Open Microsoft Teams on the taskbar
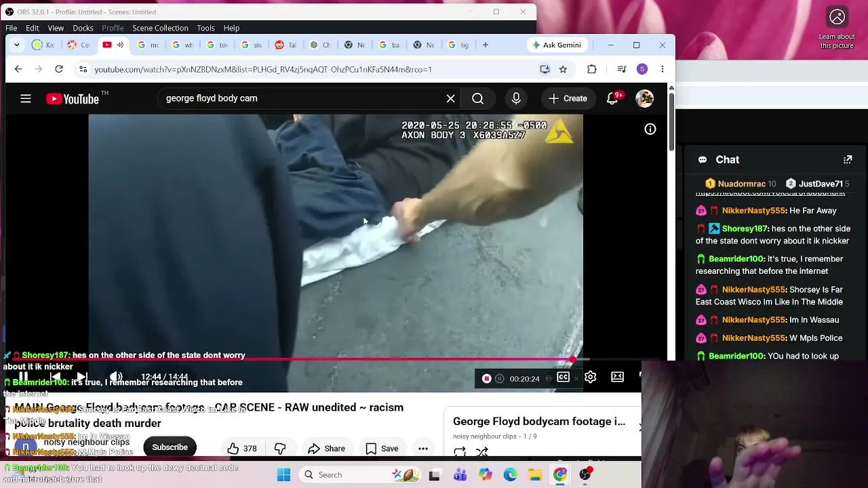This screenshot has width=868, height=488. (x=460, y=475)
